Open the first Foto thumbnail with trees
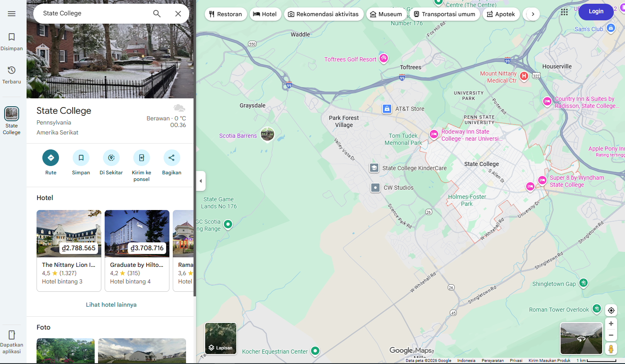The image size is (625, 364). [66, 351]
